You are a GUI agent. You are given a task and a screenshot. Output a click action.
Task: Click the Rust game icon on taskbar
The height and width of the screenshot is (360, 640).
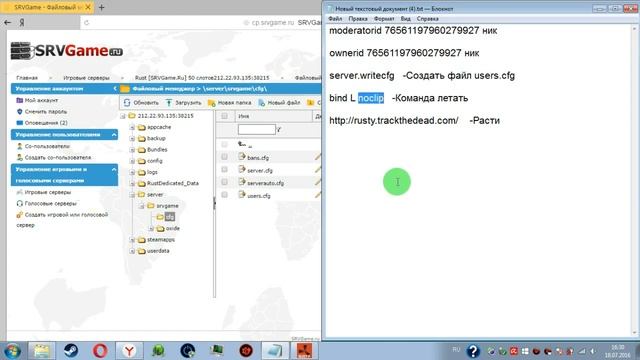(304, 351)
